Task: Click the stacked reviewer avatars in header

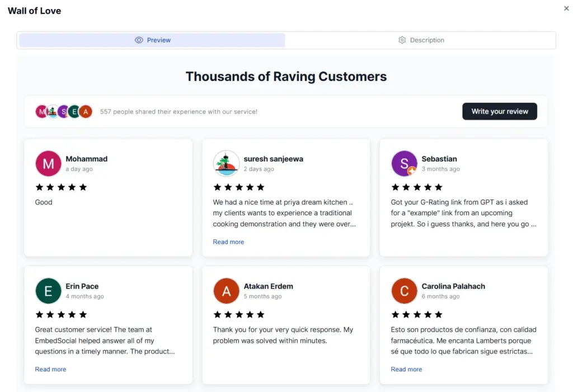Action: (x=64, y=111)
